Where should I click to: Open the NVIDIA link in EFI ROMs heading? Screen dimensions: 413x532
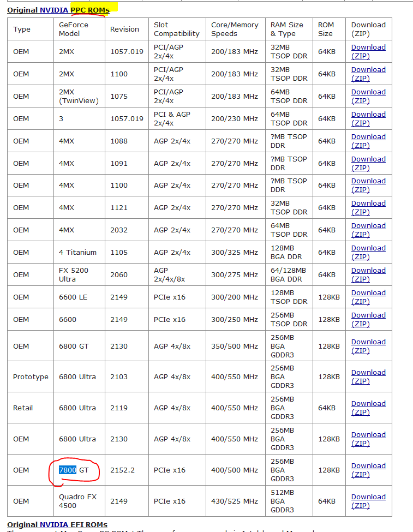click(x=54, y=524)
